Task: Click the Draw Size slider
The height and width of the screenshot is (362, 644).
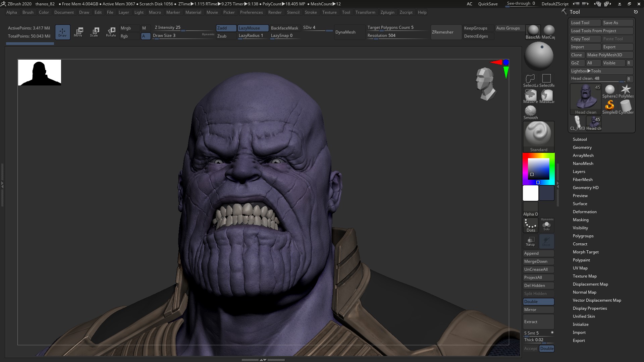Action: [x=184, y=36]
